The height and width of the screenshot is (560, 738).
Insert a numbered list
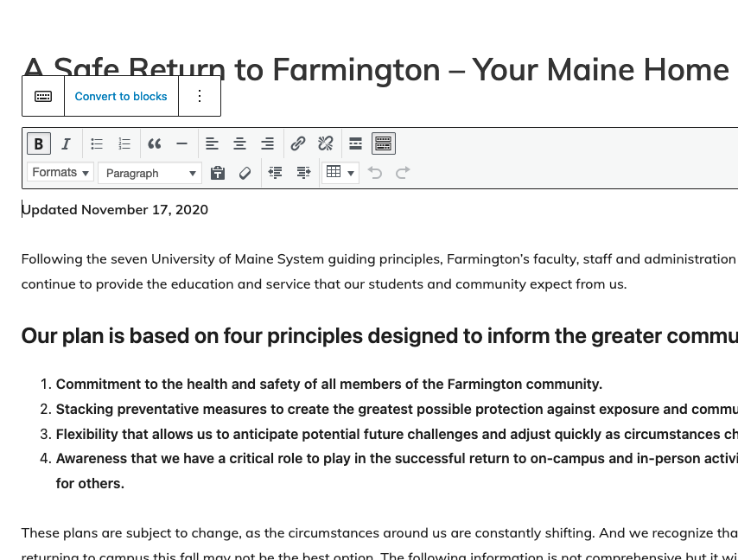(x=124, y=143)
